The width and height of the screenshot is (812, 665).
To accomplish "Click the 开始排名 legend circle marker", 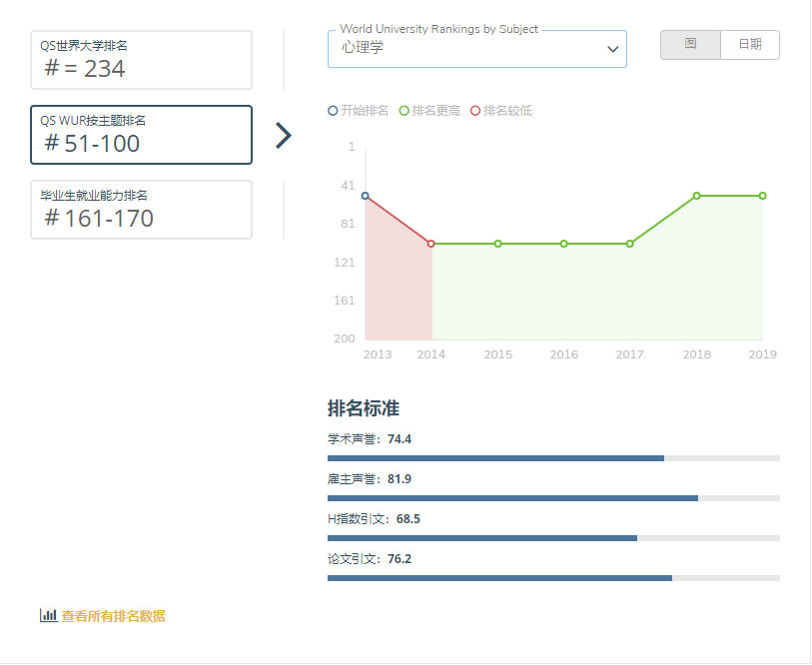I will [x=333, y=111].
